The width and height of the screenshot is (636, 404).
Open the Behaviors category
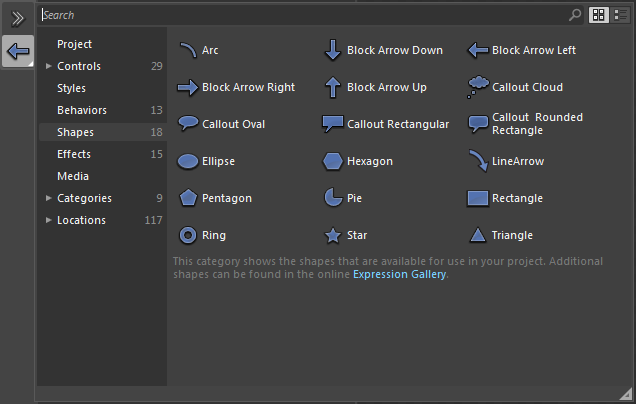click(82, 110)
